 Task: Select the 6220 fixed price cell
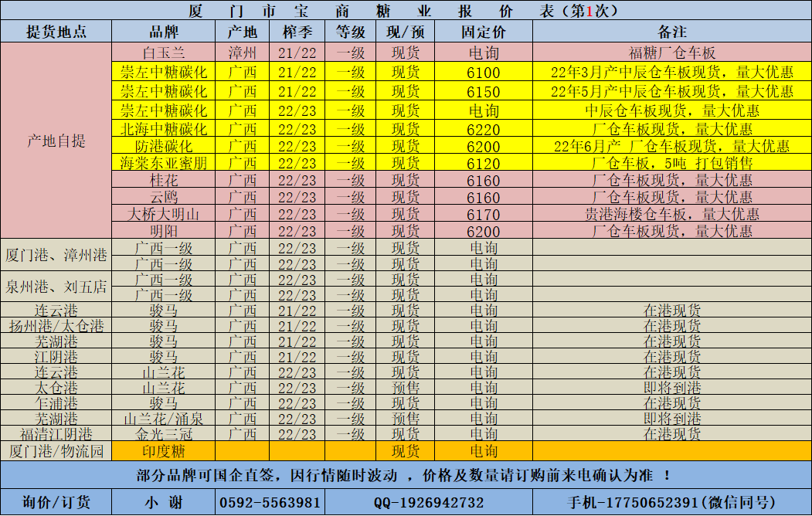click(483, 129)
